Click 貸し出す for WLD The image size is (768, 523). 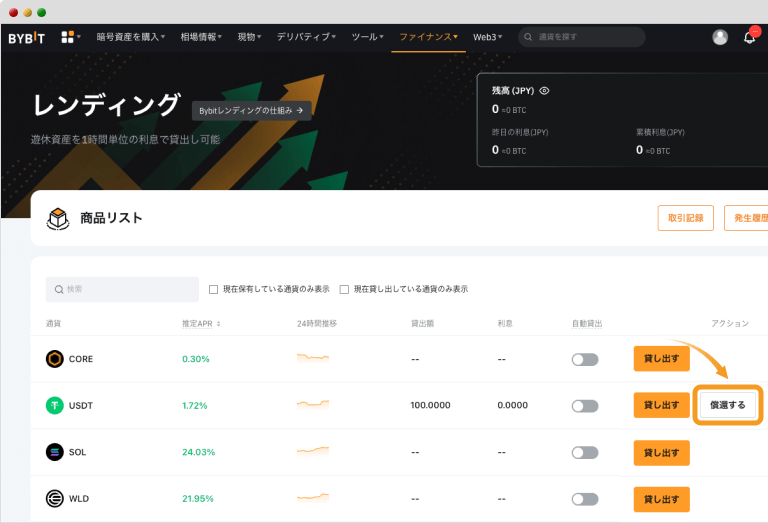[x=661, y=499]
